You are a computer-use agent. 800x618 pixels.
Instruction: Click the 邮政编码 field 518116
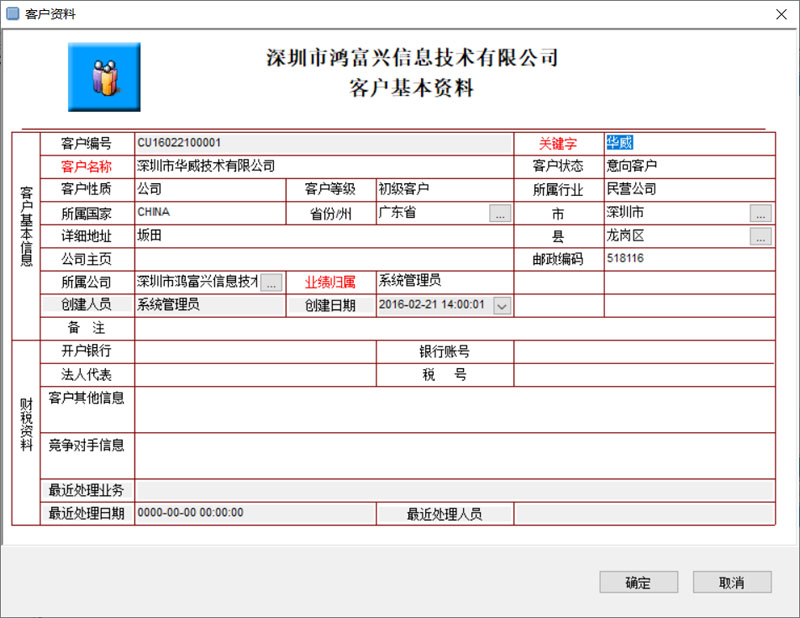pos(690,259)
